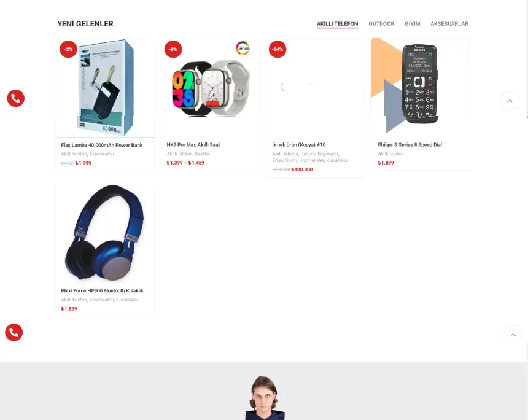The width and height of the screenshot is (528, 420).
Task: Click the blue headphones product image
Action: [x=105, y=233]
